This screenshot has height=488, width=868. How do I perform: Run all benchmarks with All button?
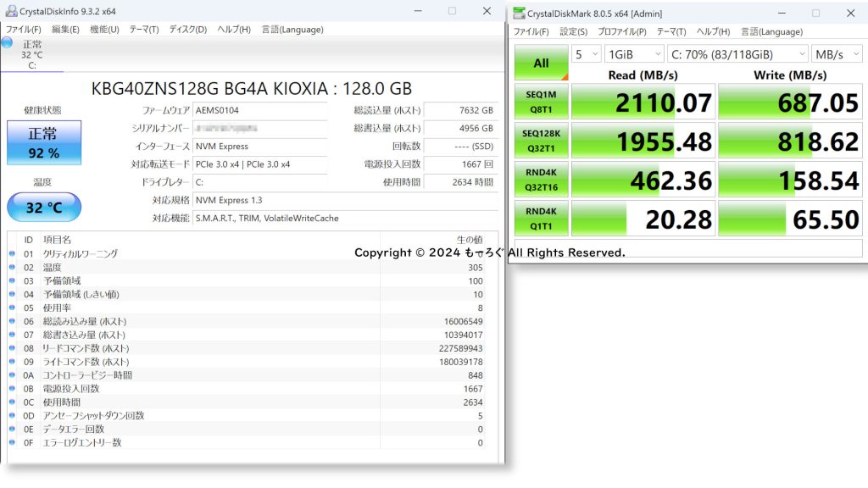(542, 63)
